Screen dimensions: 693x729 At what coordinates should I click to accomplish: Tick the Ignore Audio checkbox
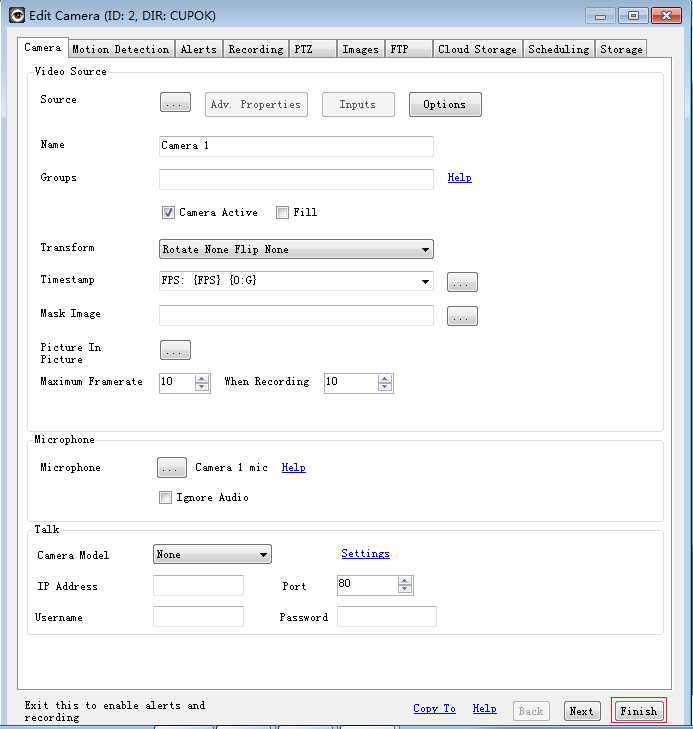166,498
